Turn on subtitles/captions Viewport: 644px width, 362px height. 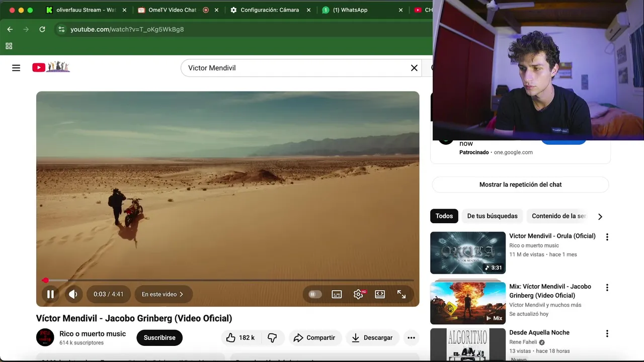[337, 294]
